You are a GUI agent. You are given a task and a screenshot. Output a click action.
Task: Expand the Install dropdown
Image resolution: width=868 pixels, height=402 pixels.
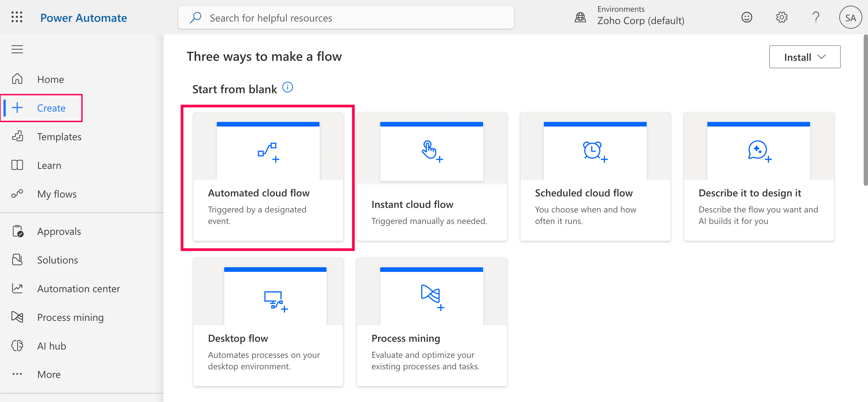tap(805, 56)
